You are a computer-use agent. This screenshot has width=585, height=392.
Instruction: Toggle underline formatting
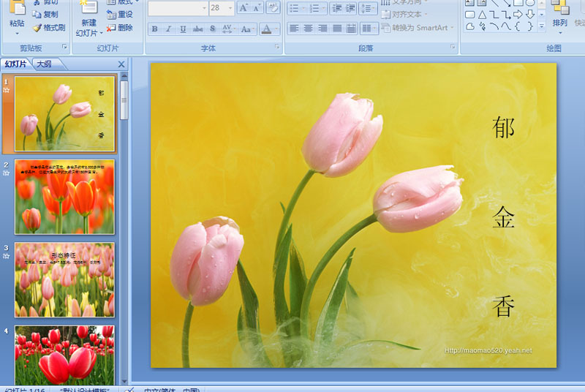(183, 29)
